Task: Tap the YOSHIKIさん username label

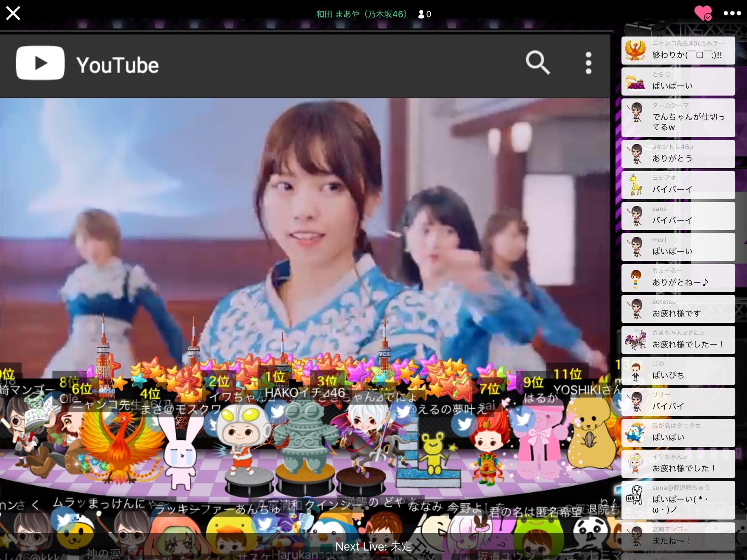Action: 587,389
